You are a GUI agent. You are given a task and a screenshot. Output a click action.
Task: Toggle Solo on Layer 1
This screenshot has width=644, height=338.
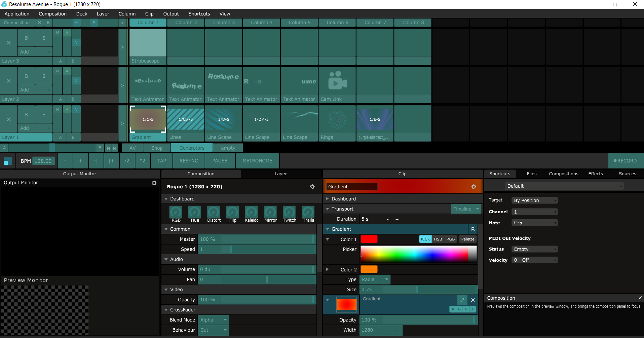coord(44,114)
